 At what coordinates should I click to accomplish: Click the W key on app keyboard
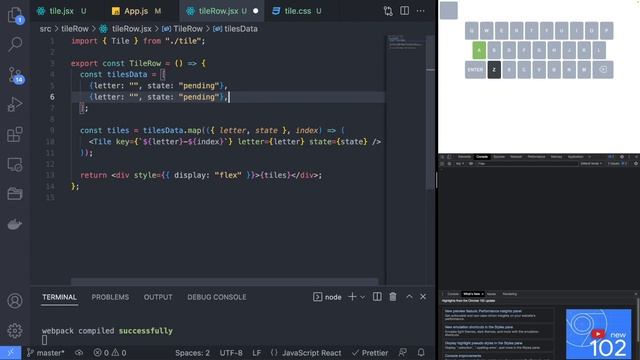(487, 31)
